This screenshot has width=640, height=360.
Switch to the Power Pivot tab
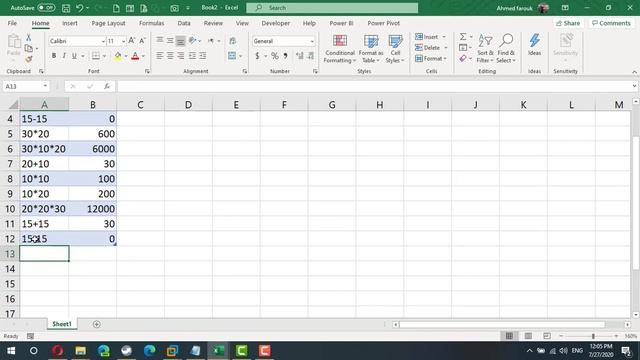383,23
